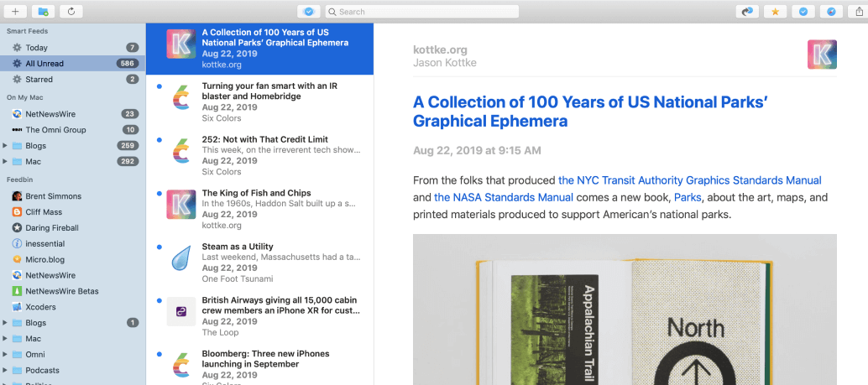Open the 'Turning your fan smart' article
Image resolution: width=868 pixels, height=385 pixels.
(259, 101)
